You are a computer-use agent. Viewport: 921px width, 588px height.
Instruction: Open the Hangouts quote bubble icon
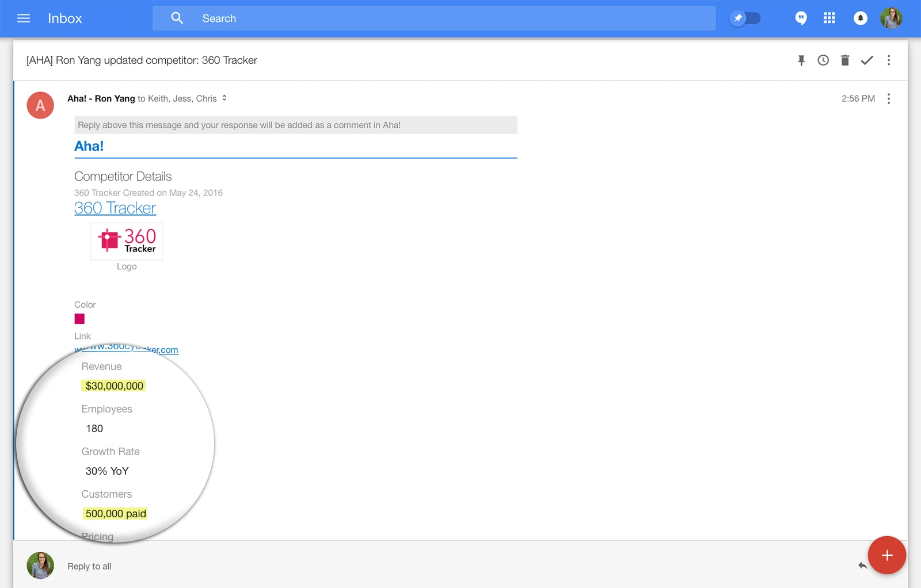[801, 18]
